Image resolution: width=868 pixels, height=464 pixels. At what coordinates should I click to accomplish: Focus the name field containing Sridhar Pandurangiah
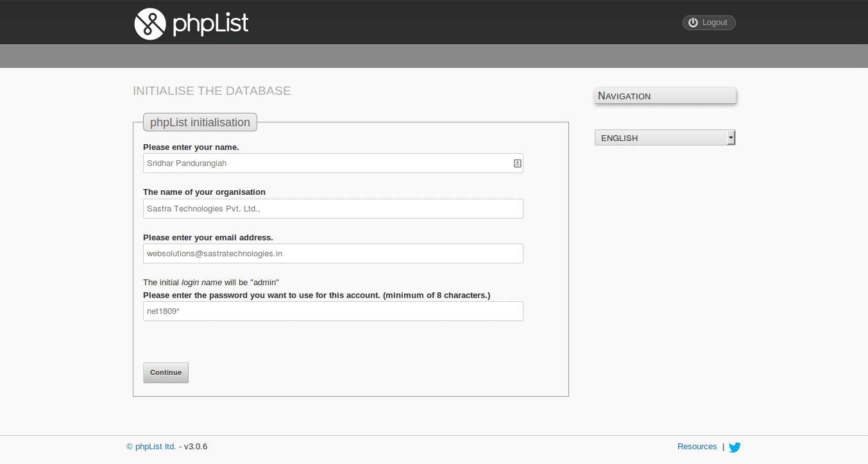pyautogui.click(x=327, y=163)
